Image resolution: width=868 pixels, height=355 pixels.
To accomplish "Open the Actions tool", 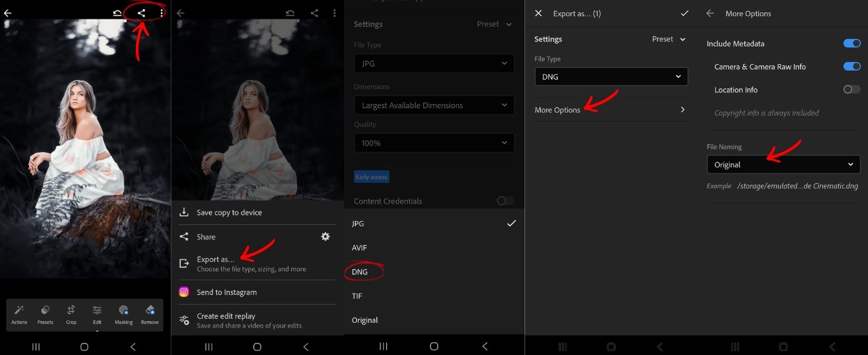I will [x=19, y=314].
